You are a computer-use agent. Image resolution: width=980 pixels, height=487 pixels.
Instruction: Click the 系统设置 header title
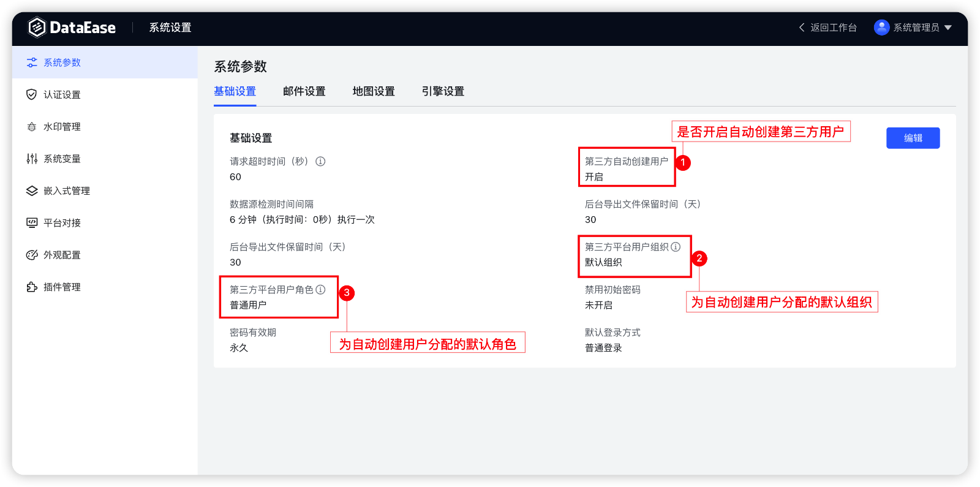click(x=170, y=28)
